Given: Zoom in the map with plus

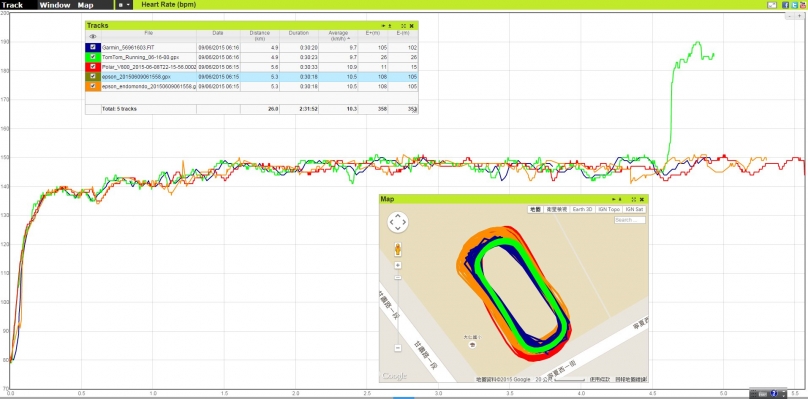Looking at the screenshot, I should tap(398, 265).
